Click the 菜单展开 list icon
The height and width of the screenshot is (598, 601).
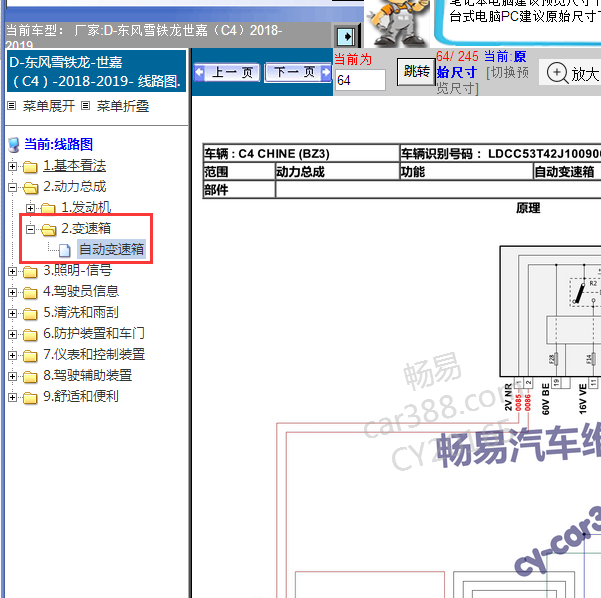point(12,106)
